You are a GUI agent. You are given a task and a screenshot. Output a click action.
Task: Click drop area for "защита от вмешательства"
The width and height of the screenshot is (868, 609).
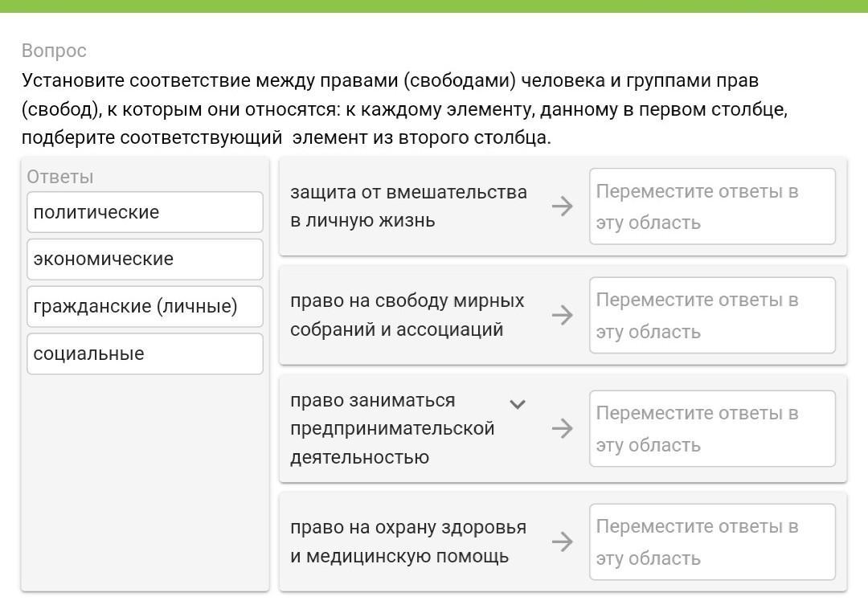pyautogui.click(x=712, y=206)
